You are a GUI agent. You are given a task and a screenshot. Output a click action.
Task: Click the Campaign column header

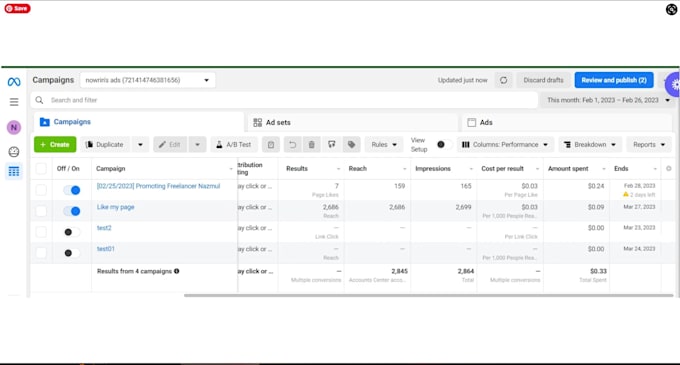tap(164, 169)
